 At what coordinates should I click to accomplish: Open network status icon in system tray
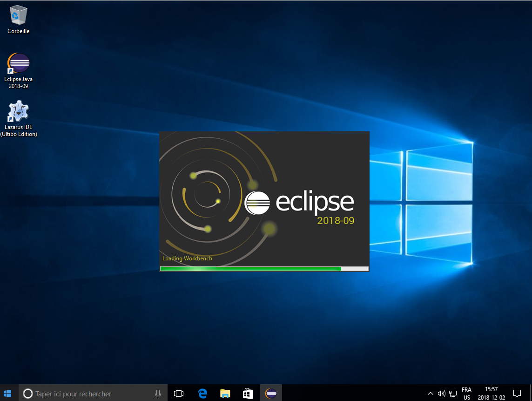pyautogui.click(x=453, y=394)
